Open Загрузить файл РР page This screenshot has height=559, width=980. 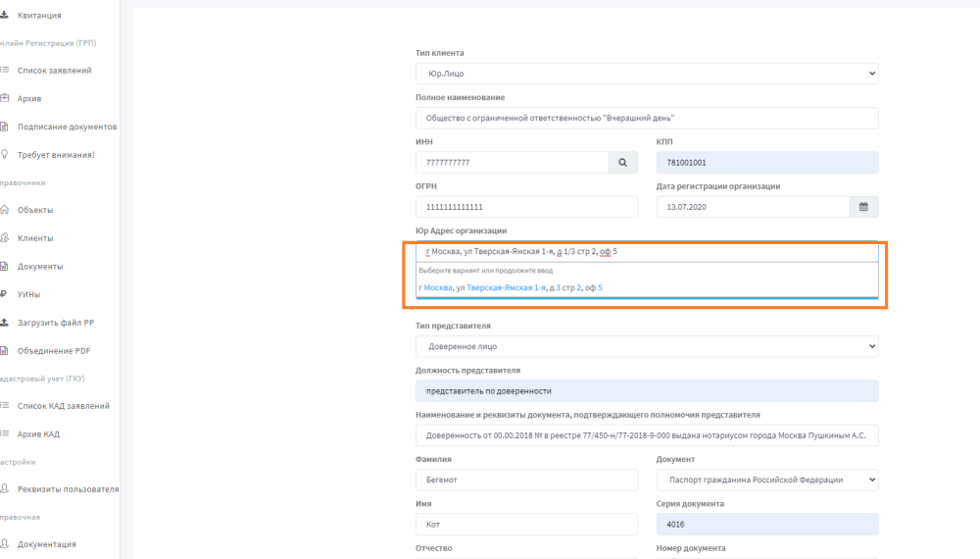(56, 322)
